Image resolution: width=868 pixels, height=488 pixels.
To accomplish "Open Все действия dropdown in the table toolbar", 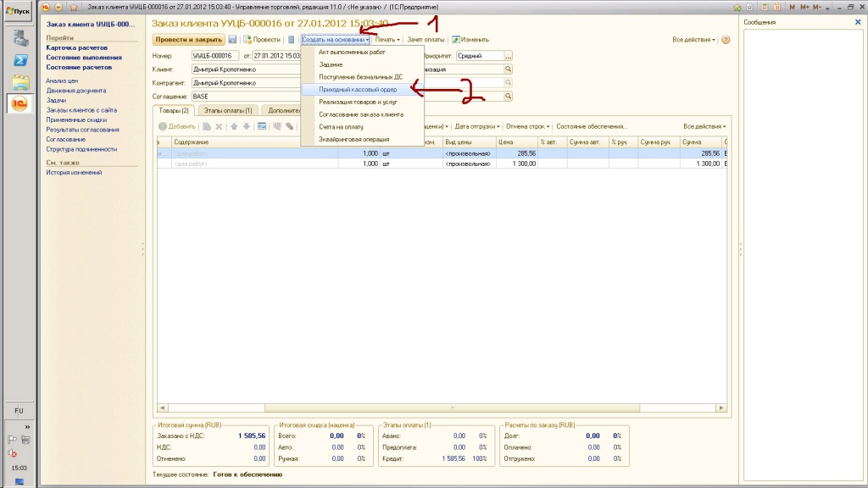I will click(x=704, y=127).
